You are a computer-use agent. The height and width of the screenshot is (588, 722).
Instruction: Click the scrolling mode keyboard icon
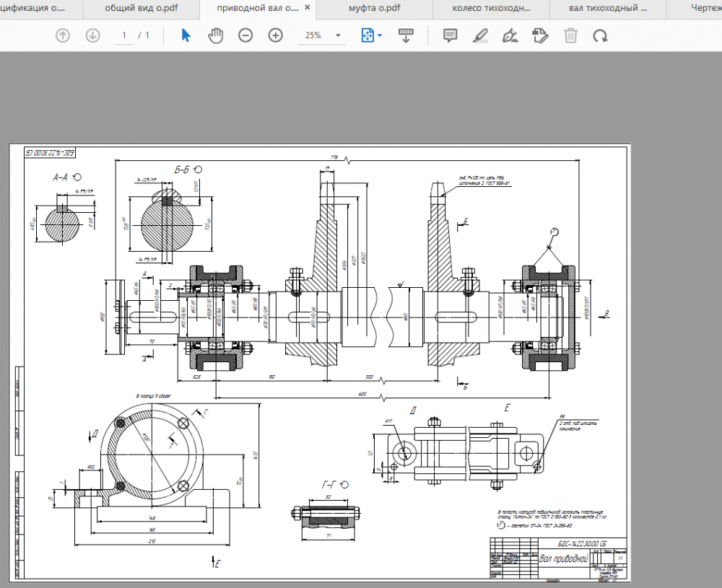tap(406, 35)
